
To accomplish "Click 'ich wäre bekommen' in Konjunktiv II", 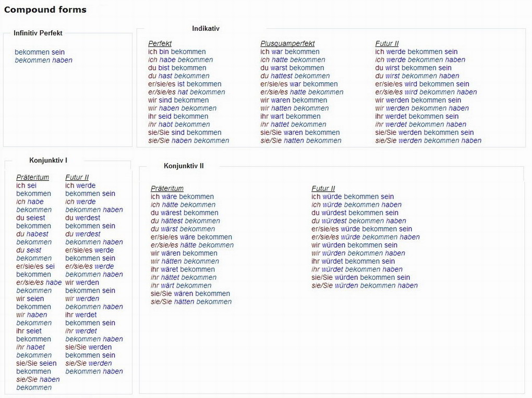I will 182,197.
